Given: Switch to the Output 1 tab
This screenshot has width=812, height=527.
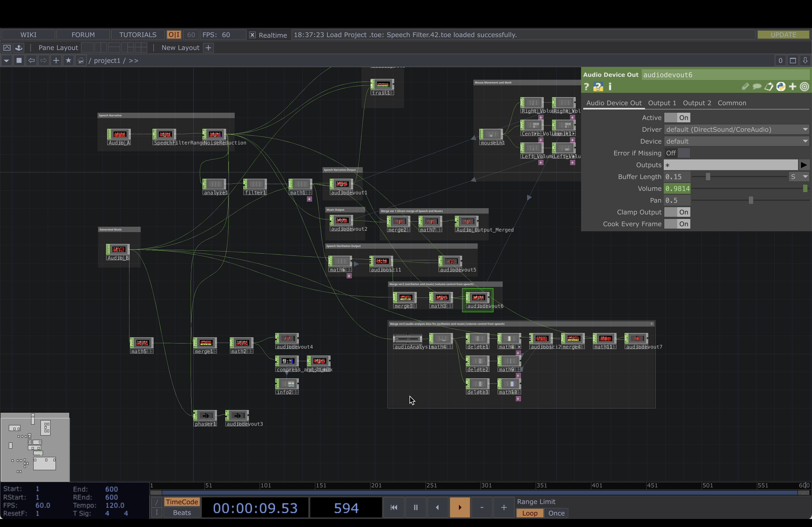Looking at the screenshot, I should pyautogui.click(x=662, y=103).
